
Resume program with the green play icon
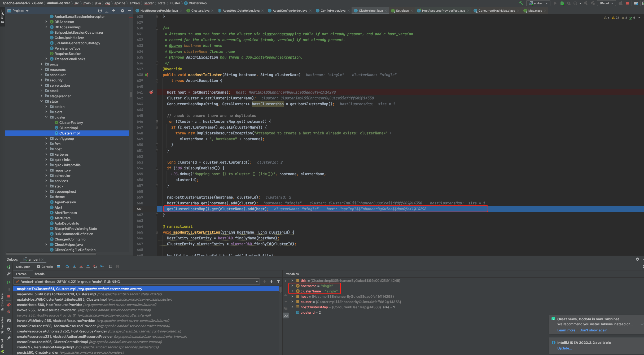[9, 282]
